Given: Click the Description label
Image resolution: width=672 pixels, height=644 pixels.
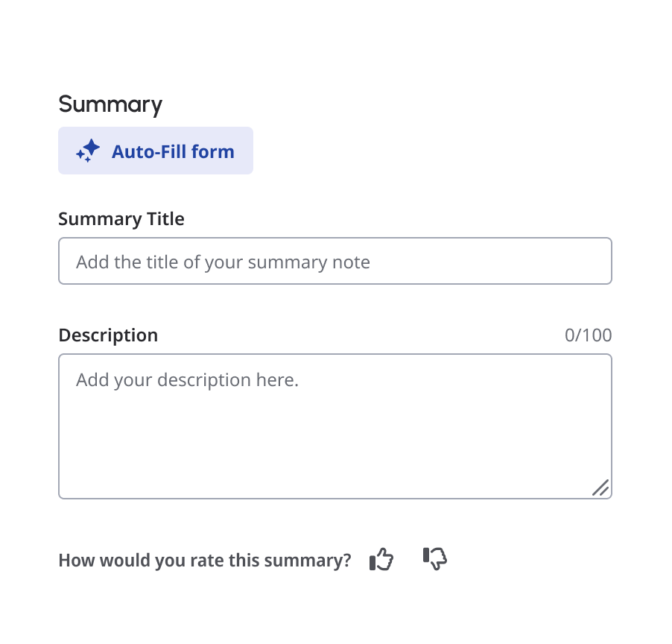Looking at the screenshot, I should pyautogui.click(x=108, y=335).
